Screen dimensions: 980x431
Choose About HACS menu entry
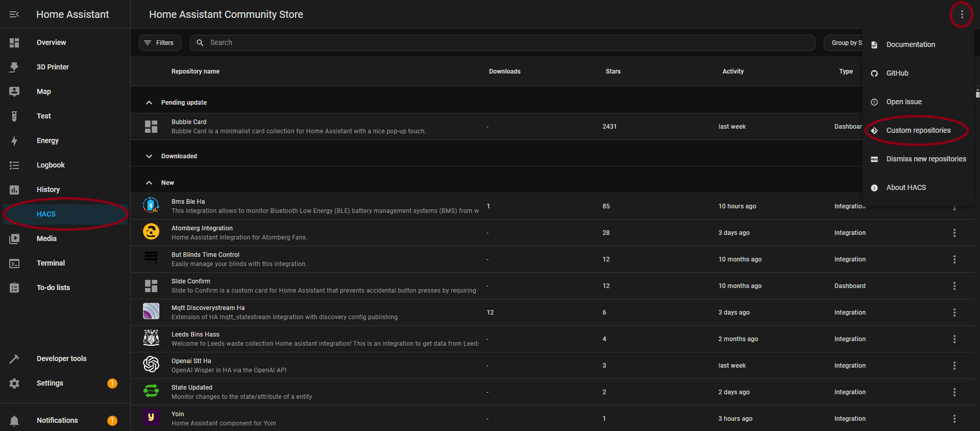pos(905,188)
